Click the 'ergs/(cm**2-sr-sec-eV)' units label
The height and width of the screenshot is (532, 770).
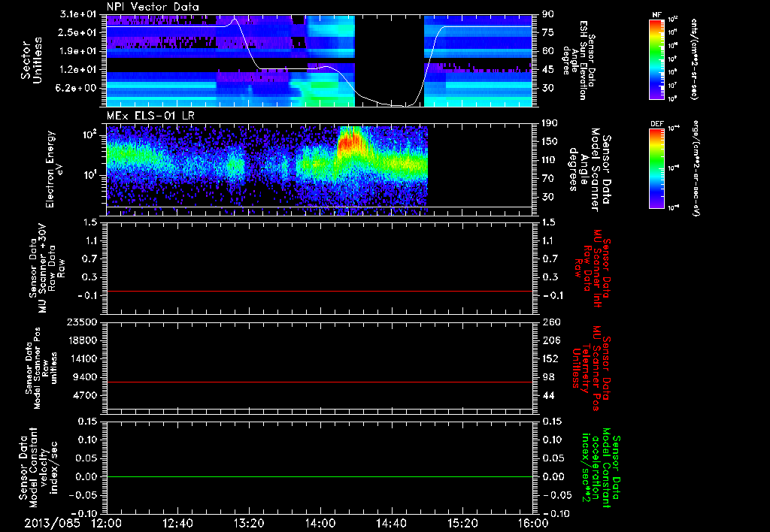(696, 168)
